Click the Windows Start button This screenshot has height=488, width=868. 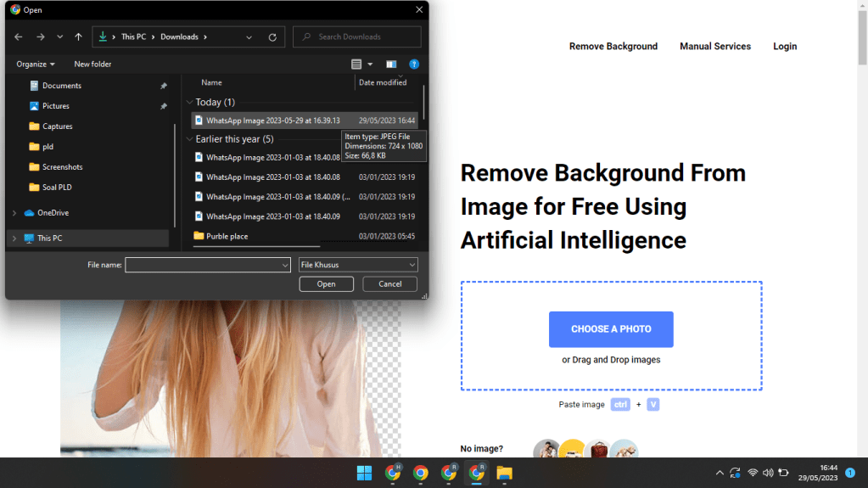tap(364, 473)
